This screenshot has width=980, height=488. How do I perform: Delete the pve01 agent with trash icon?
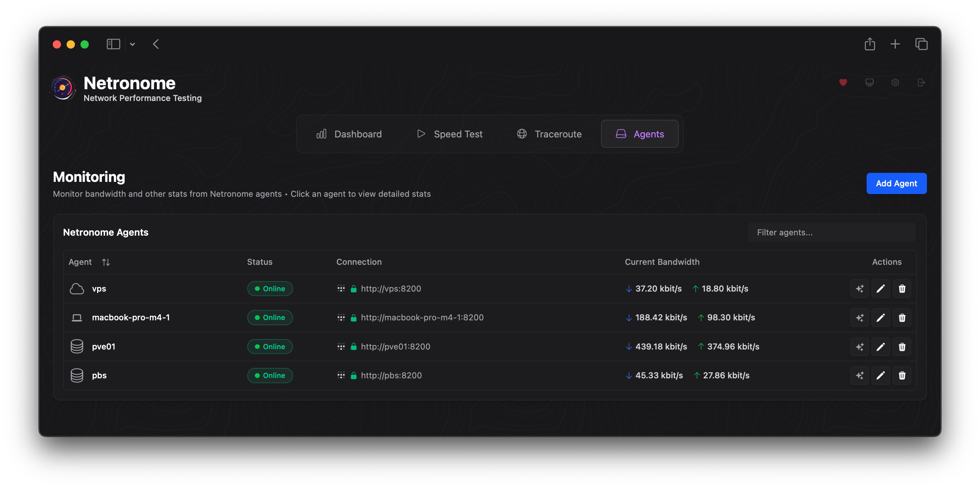point(902,347)
